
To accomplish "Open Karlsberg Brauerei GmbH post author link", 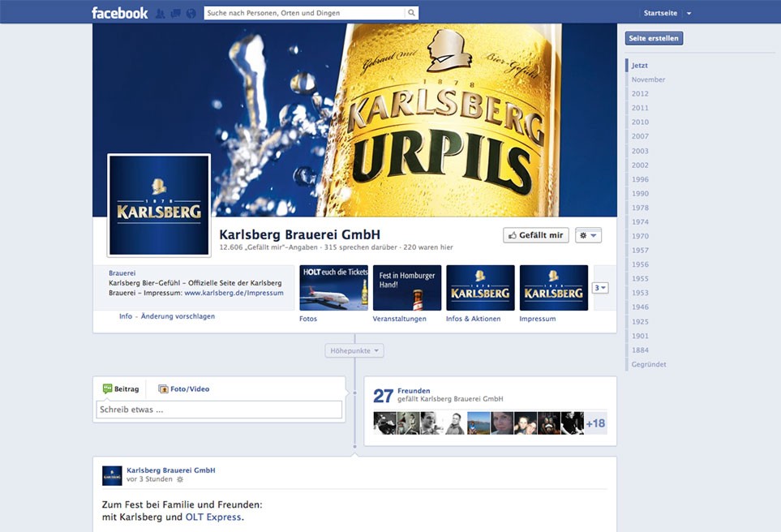I will (x=171, y=470).
